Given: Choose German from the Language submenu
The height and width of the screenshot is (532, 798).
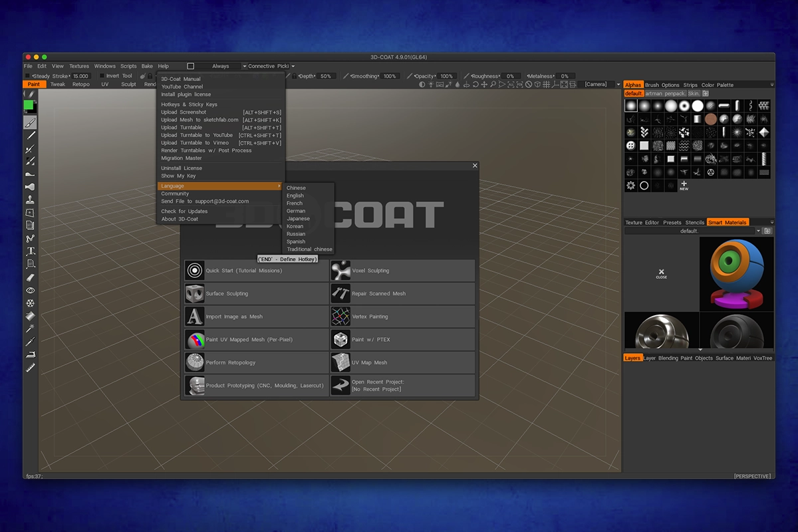Looking at the screenshot, I should 296,211.
